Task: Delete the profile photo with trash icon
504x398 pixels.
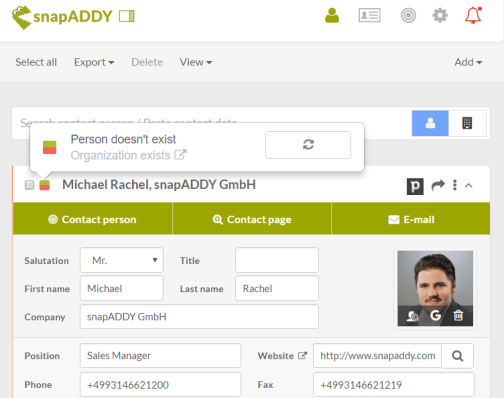Action: click(x=458, y=315)
